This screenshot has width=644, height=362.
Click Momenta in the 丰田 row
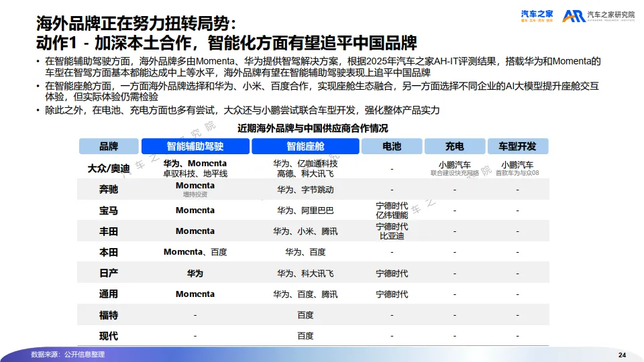click(195, 231)
